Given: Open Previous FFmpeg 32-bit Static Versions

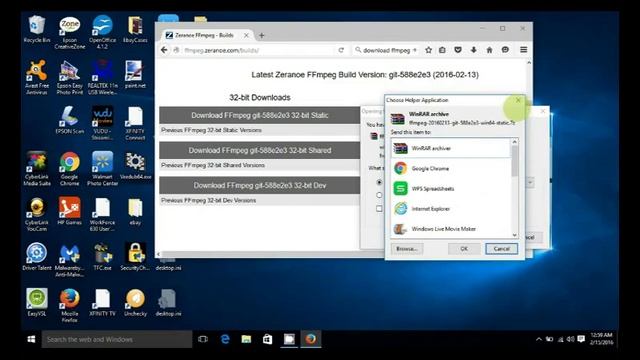Looking at the screenshot, I should tap(211, 130).
